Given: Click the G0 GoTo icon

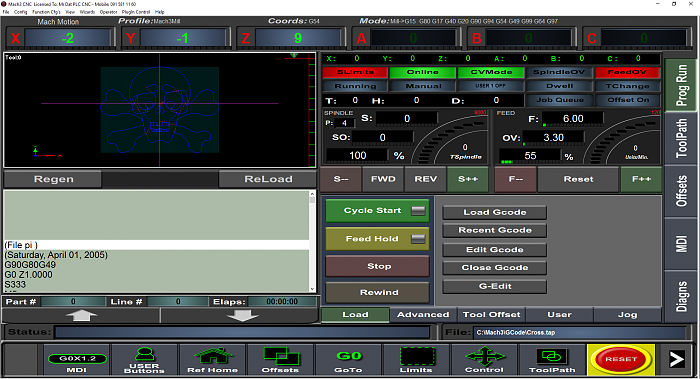Looking at the screenshot, I should point(349,360).
